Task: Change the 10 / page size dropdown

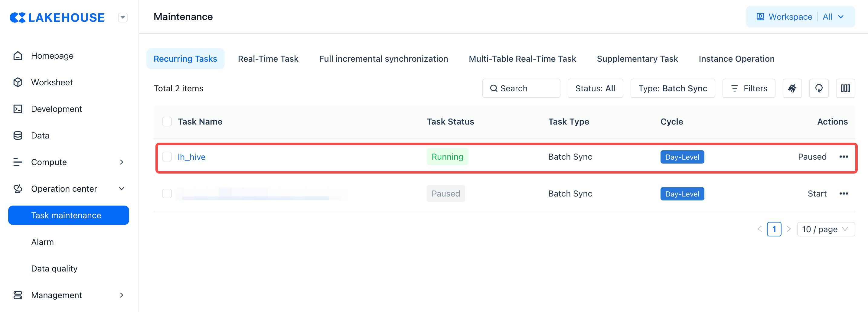Action: [825, 229]
